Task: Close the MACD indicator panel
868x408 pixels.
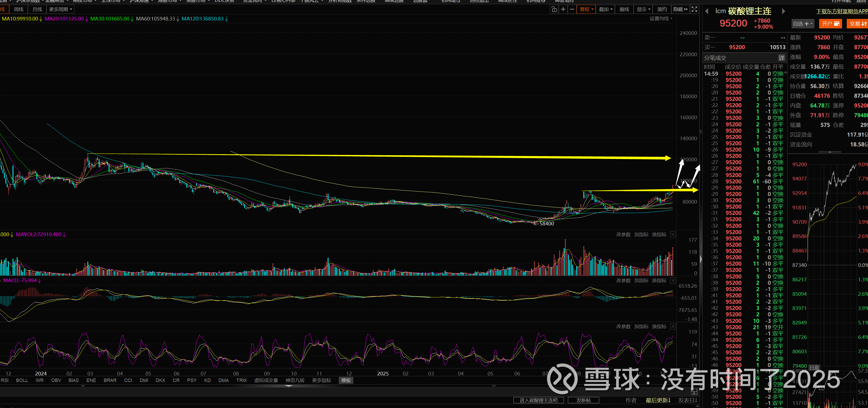Action: pyautogui.click(x=673, y=281)
